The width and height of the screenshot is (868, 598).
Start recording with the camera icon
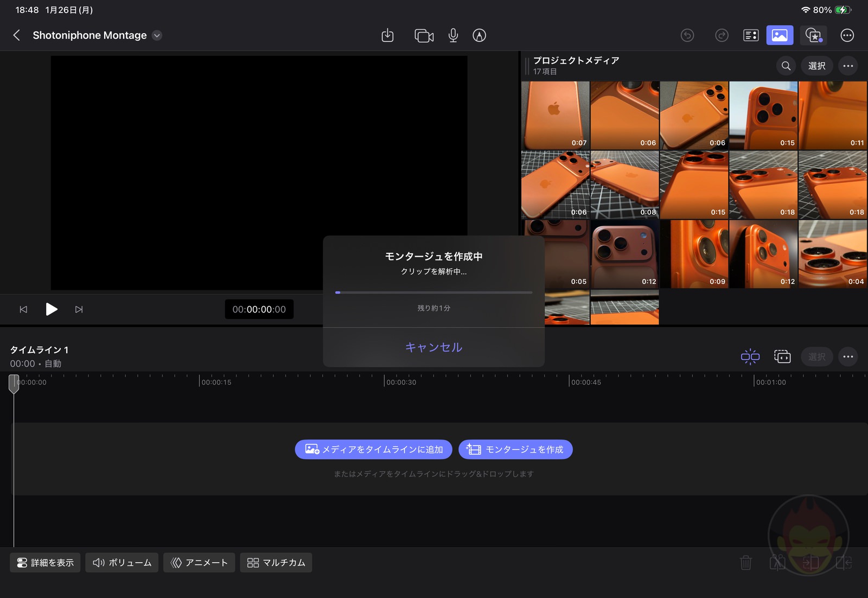423,35
